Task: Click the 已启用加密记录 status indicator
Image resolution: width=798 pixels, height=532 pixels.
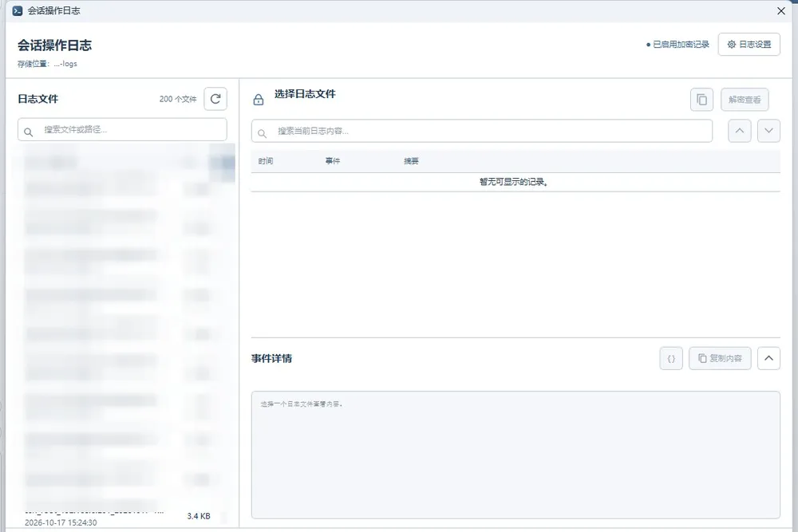Action: (678, 45)
